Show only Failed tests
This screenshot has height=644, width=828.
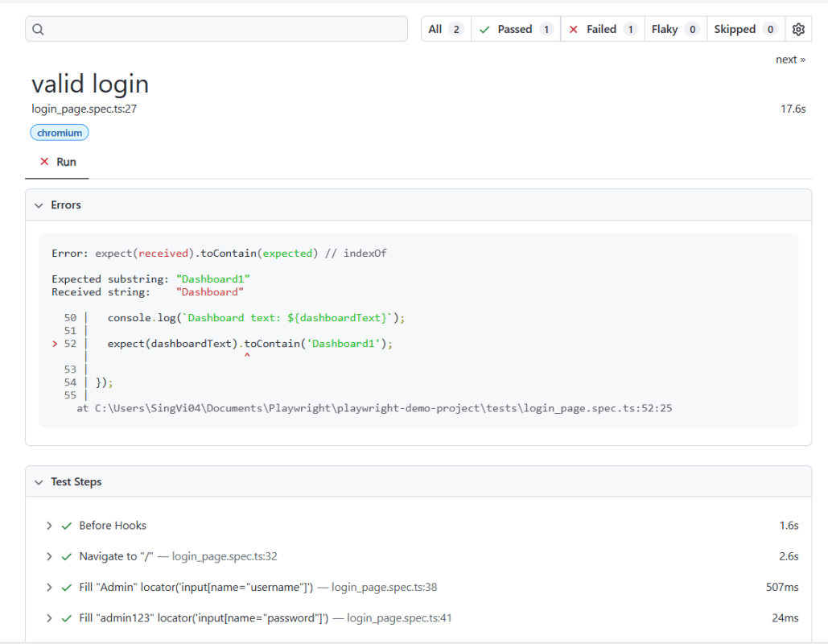(x=603, y=30)
